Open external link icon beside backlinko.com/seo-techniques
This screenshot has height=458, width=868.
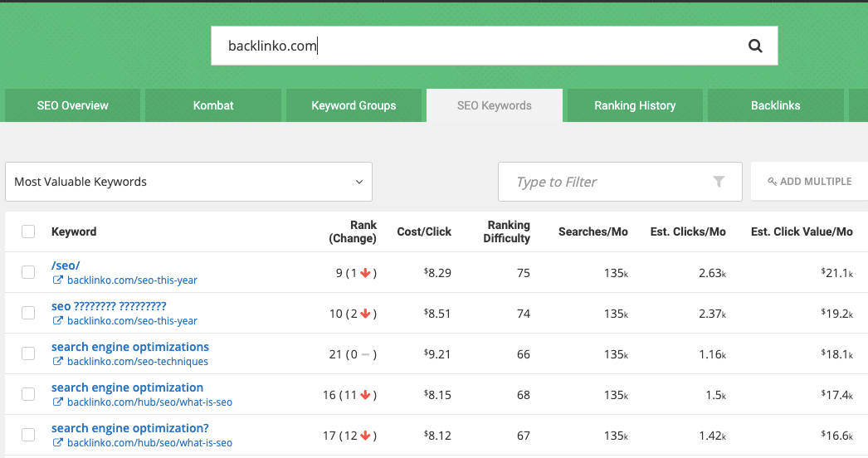pos(57,361)
